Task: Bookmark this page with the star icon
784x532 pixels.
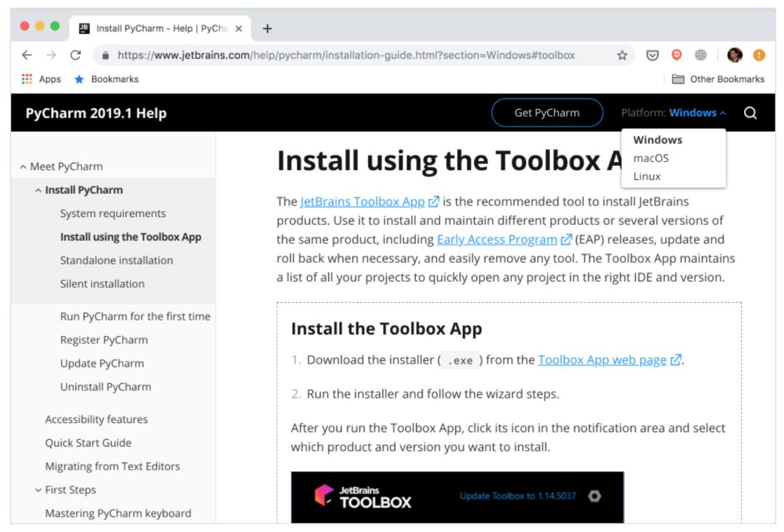Action: 622,55
